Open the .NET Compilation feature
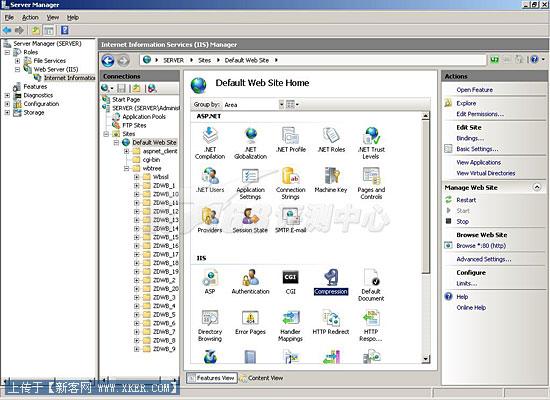 [210, 143]
